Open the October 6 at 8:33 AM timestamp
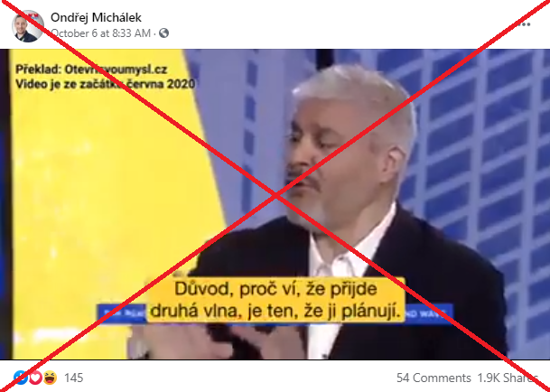Screen dimensions: 550x392 (101, 33)
